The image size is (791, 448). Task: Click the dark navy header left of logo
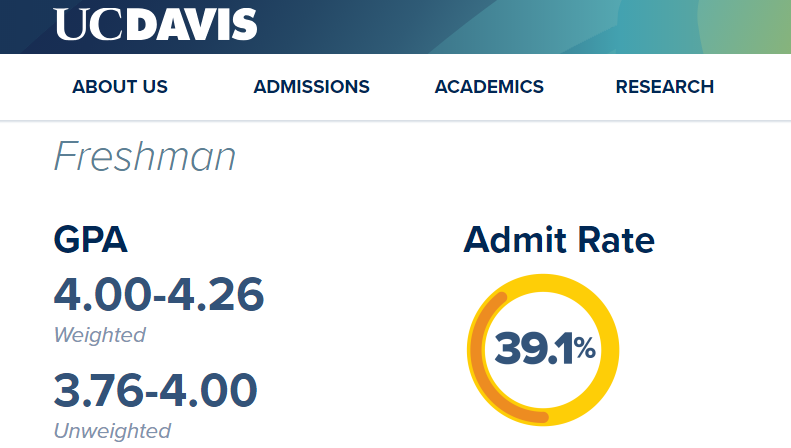pos(25,26)
